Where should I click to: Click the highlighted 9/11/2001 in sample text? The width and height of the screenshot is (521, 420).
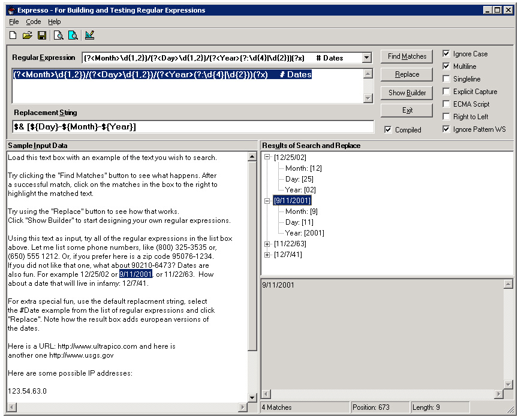point(135,274)
